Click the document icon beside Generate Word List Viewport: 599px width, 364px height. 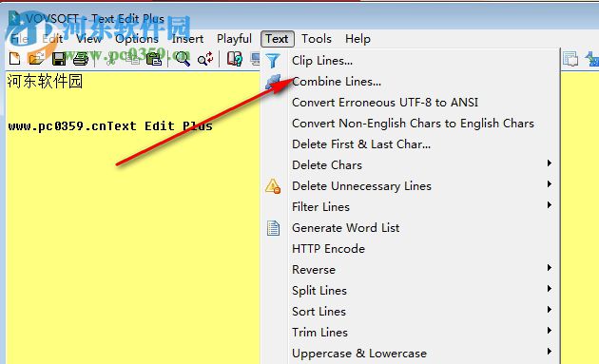[273, 228]
